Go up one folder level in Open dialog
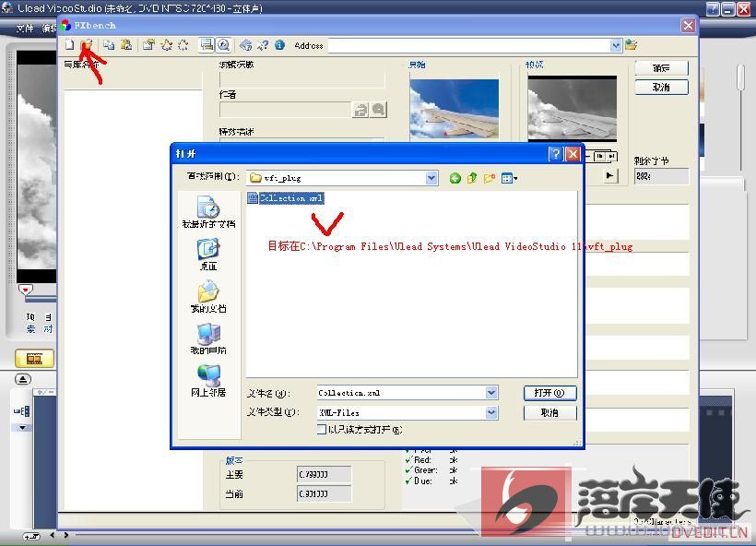This screenshot has width=756, height=546. click(x=472, y=178)
